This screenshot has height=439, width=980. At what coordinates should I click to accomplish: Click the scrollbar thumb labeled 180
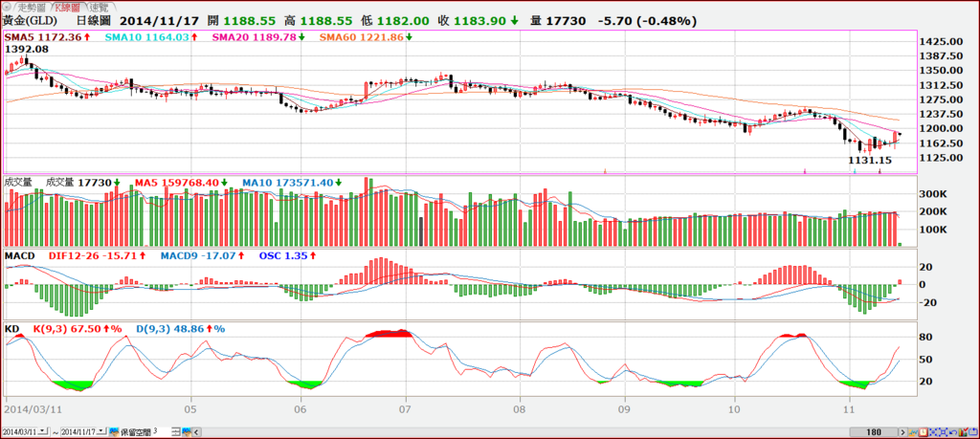click(874, 432)
